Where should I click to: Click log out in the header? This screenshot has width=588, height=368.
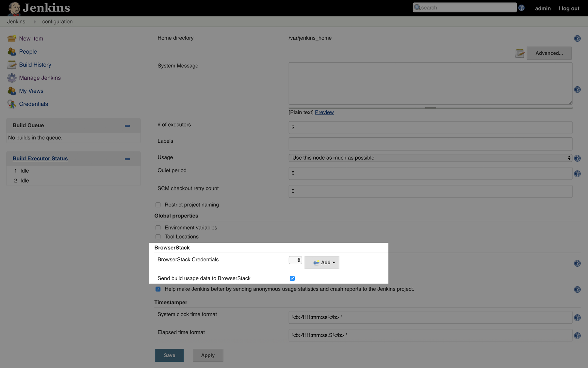(570, 8)
